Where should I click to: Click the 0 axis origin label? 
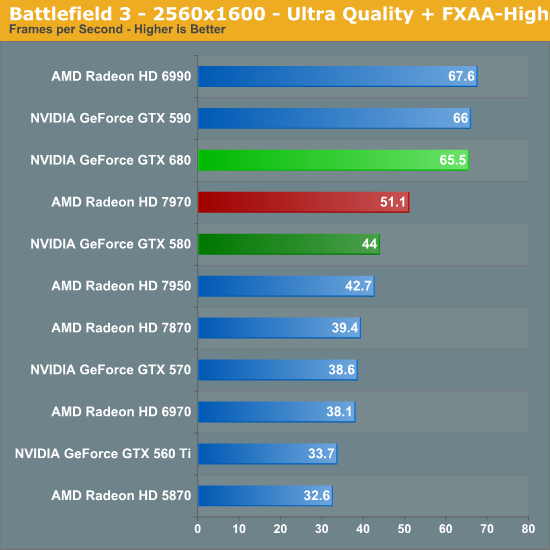coord(197,529)
